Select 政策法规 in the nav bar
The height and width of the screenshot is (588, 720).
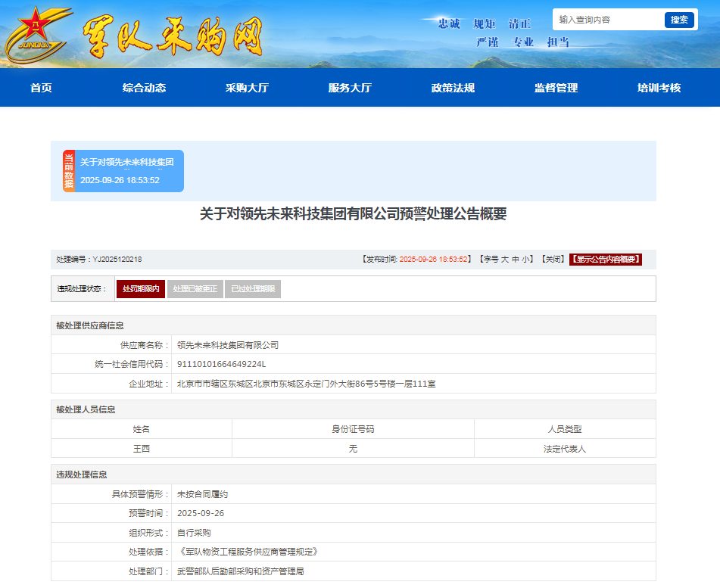point(453,88)
